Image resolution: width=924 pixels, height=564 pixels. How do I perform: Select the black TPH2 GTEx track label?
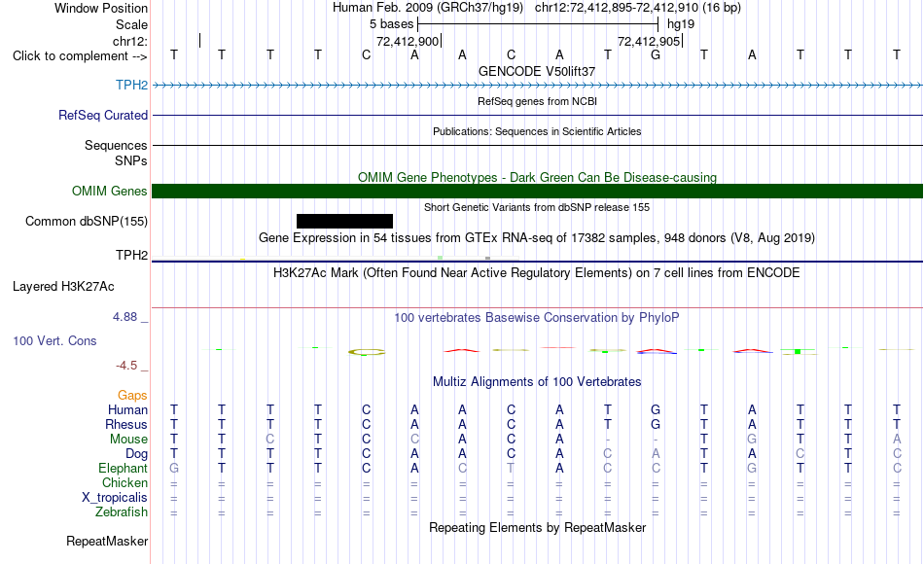coord(131,255)
